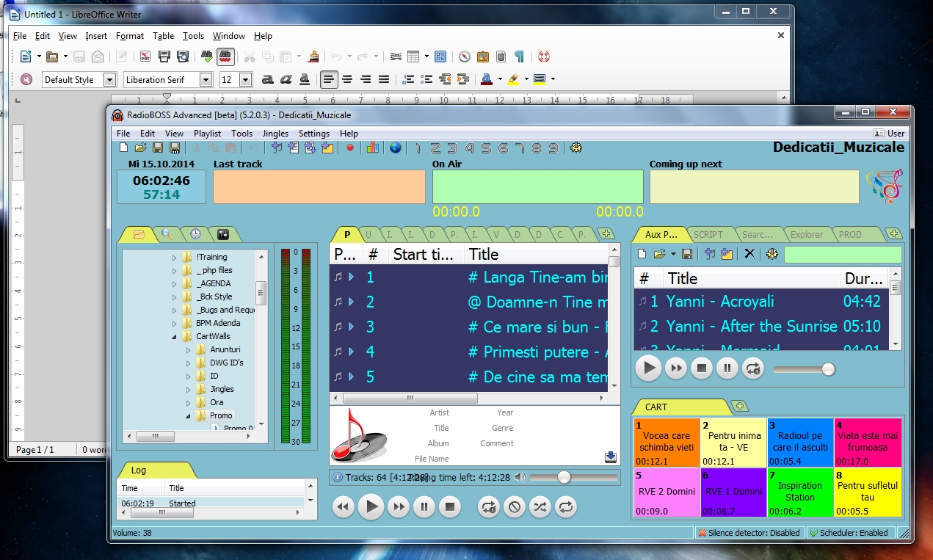This screenshot has height=560, width=933.
Task: Select preset number 1 in RadioBOSS toolbar
Action: click(418, 148)
